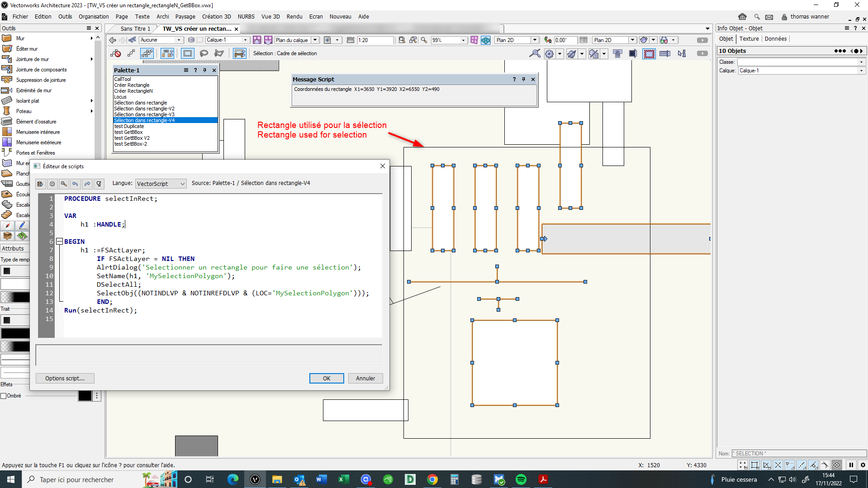Image resolution: width=868 pixels, height=488 pixels.
Task: Select the Mur (wall) tool
Action: pos(20,38)
